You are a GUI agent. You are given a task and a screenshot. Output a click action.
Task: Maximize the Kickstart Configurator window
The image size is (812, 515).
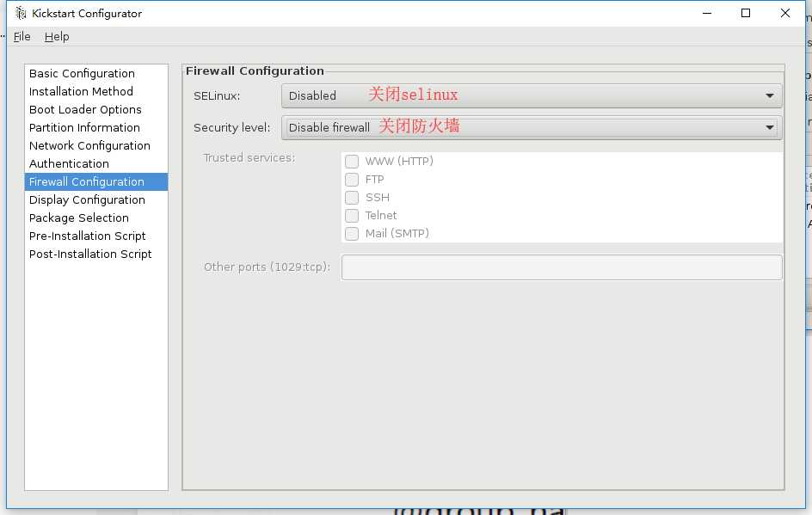[746, 13]
